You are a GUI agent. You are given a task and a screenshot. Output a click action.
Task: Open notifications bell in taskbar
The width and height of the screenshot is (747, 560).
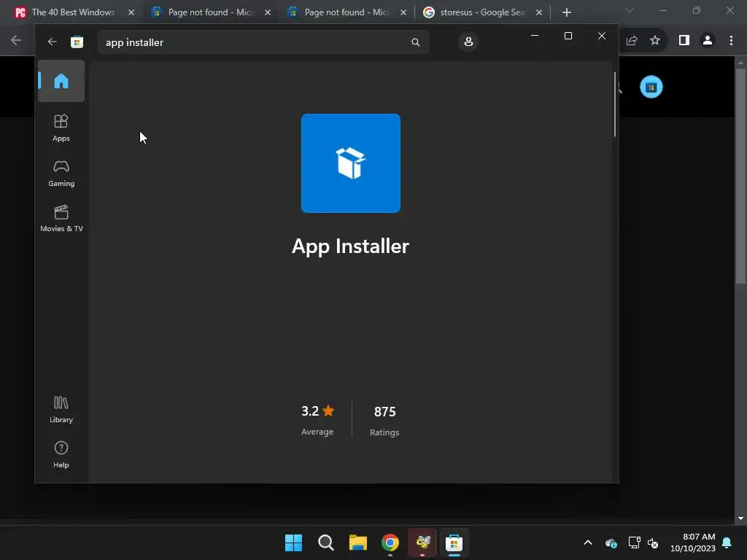click(727, 542)
